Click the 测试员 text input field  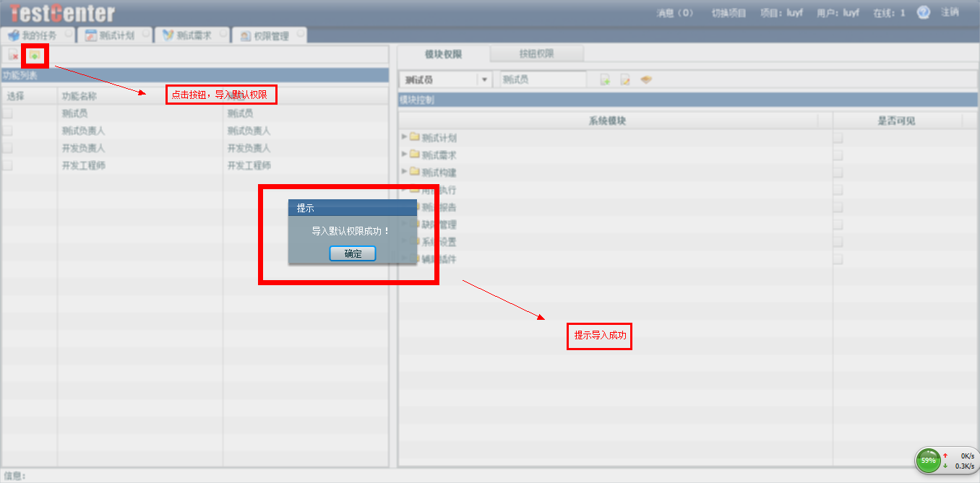(543, 79)
